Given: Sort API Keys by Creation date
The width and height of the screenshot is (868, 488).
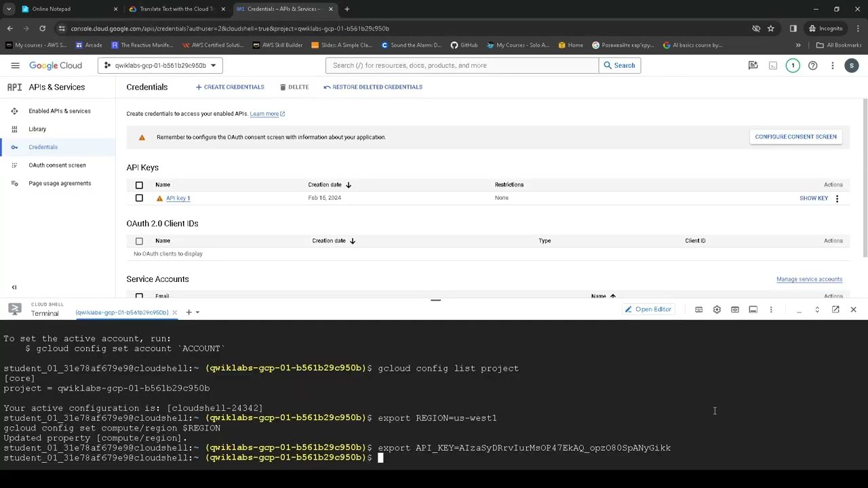Looking at the screenshot, I should (x=330, y=185).
